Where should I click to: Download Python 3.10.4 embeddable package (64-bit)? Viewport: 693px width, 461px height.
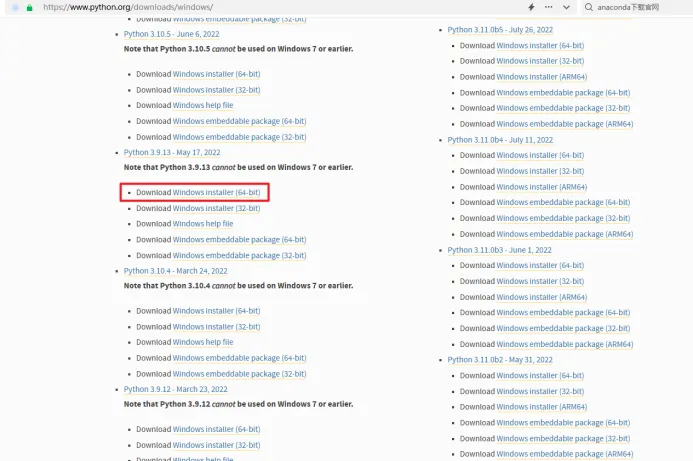(239, 358)
